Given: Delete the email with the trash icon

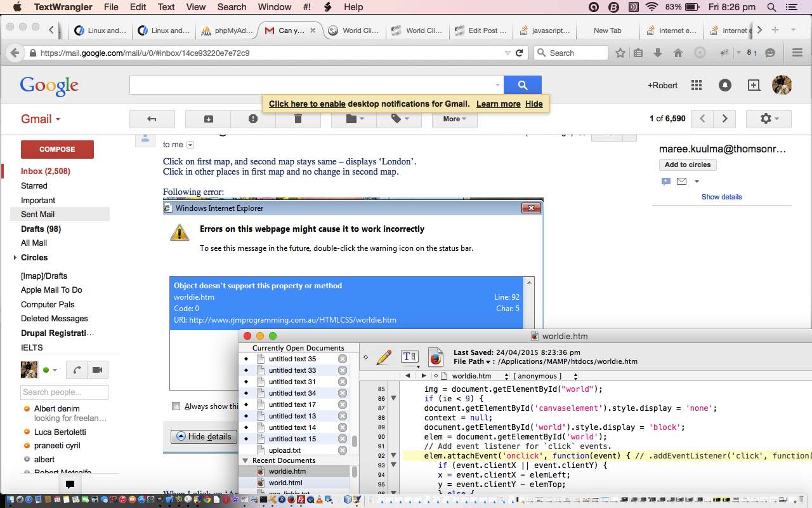Looking at the screenshot, I should coord(298,119).
